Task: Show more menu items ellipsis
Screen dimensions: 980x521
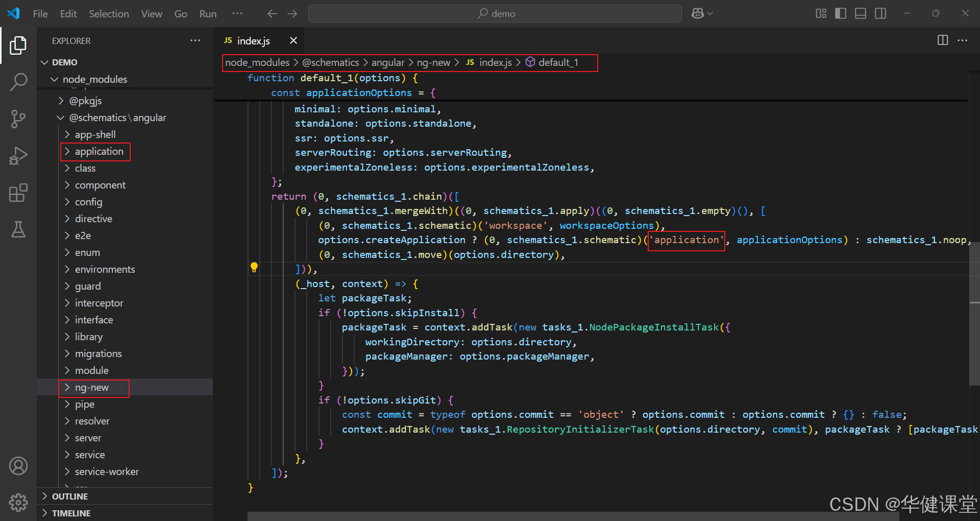Action: (237, 14)
